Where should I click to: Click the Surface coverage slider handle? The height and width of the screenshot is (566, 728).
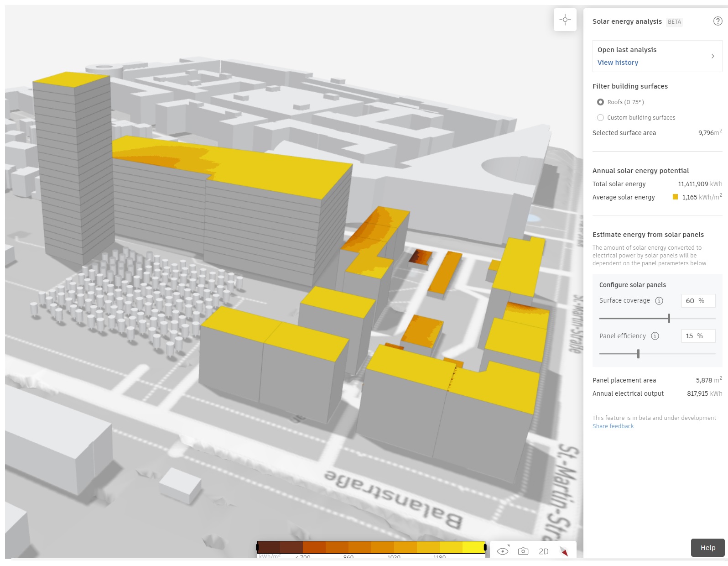pos(669,318)
